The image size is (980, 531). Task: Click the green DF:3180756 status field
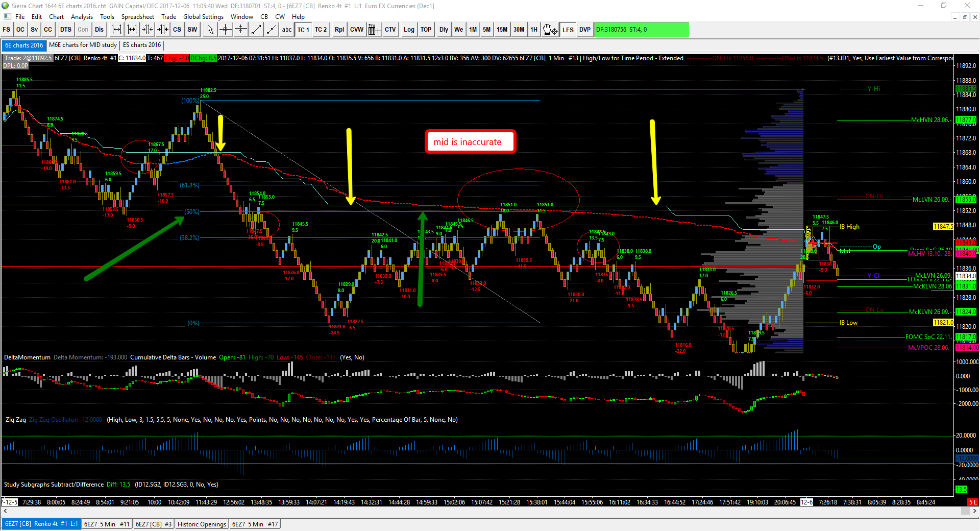[642, 30]
